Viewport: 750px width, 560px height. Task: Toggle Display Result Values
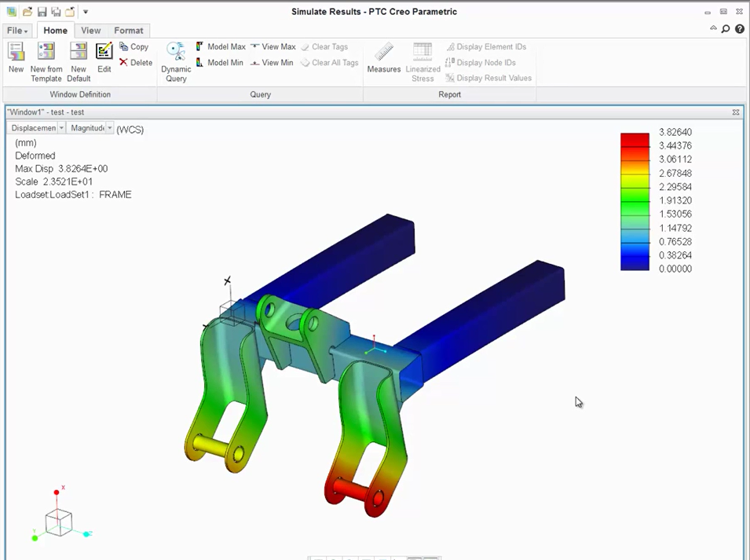[x=488, y=78]
